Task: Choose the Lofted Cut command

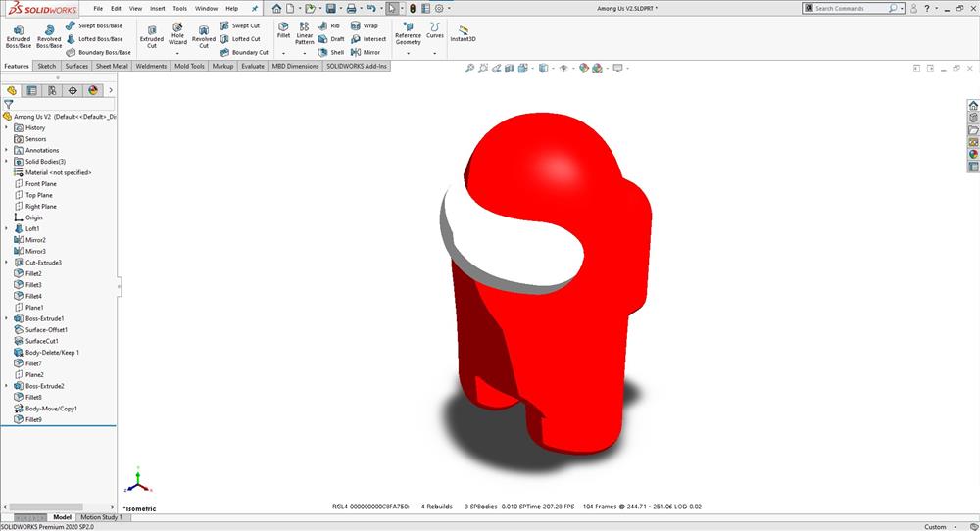Action: click(x=240, y=39)
